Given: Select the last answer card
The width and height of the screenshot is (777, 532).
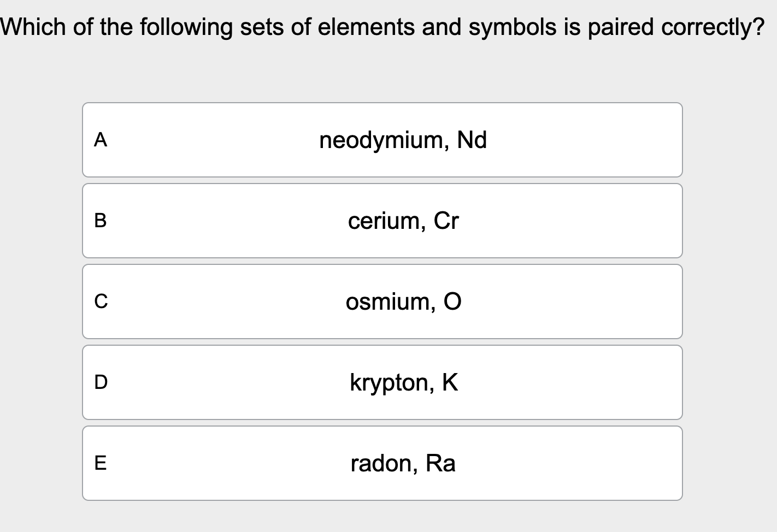Looking at the screenshot, I should pos(382,463).
